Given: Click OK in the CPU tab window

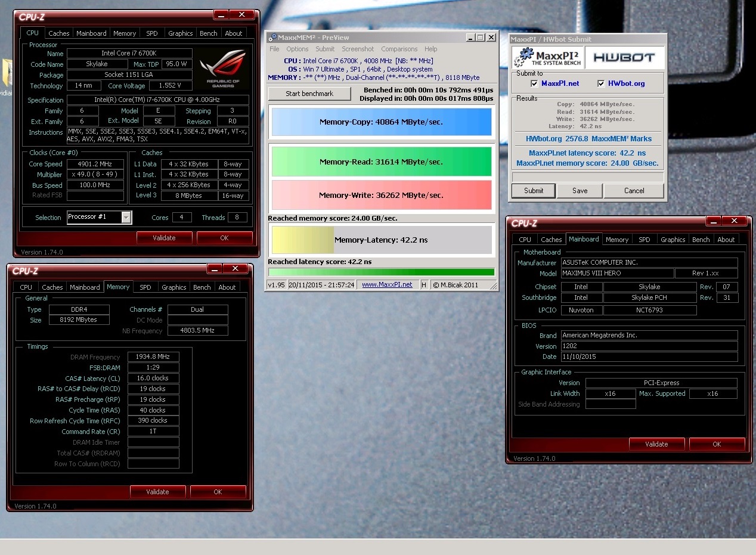Looking at the screenshot, I should 224,238.
